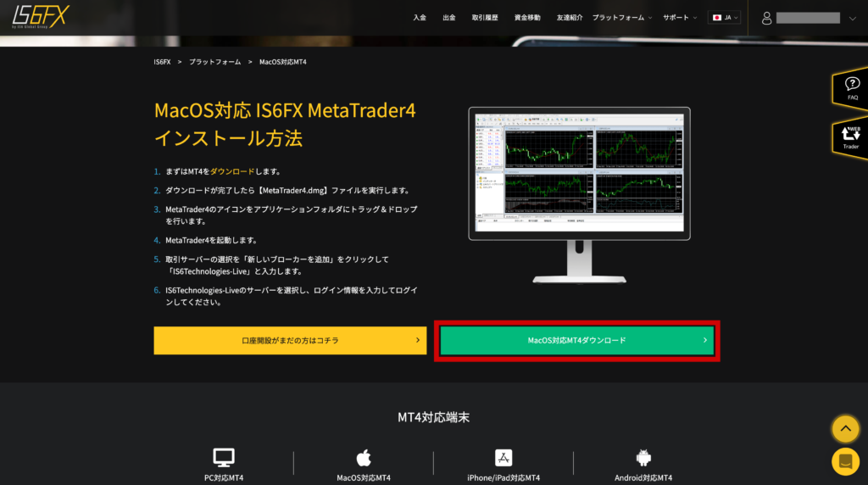
Task: Click the IS6FX breadcrumb link
Action: click(162, 62)
